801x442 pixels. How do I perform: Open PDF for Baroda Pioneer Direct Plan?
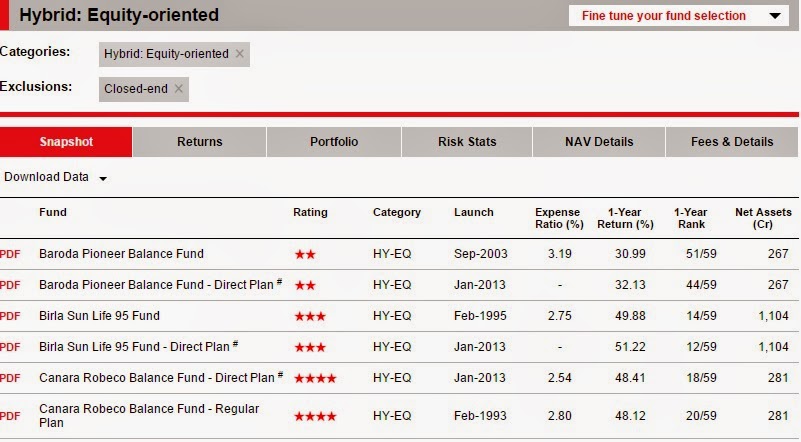(x=9, y=285)
